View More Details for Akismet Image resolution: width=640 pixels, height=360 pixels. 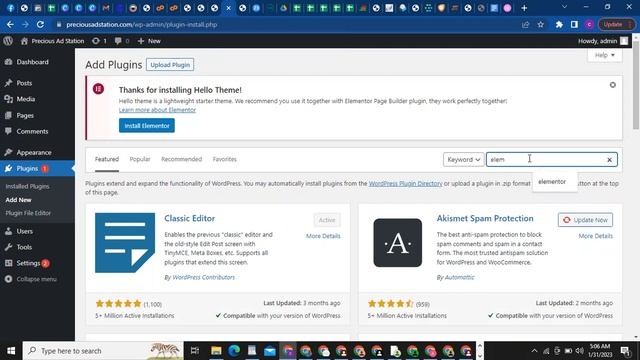(x=596, y=236)
